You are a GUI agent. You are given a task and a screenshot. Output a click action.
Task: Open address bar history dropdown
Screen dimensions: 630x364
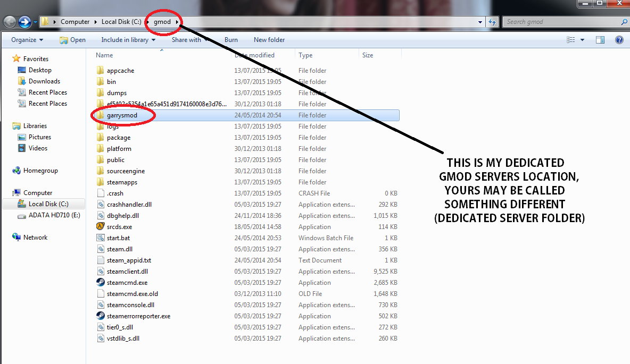480,22
